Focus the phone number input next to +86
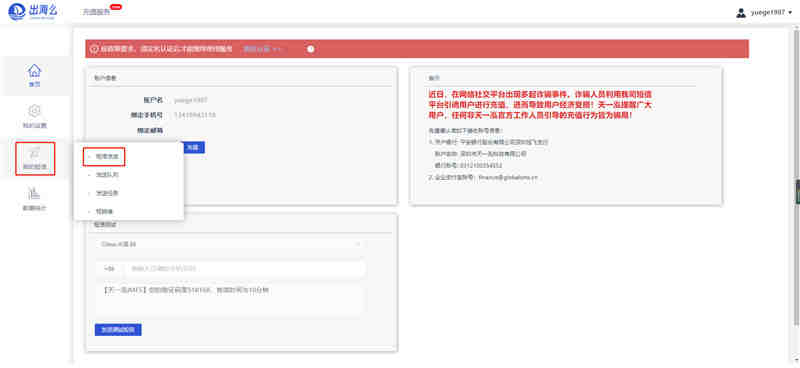 pos(246,268)
